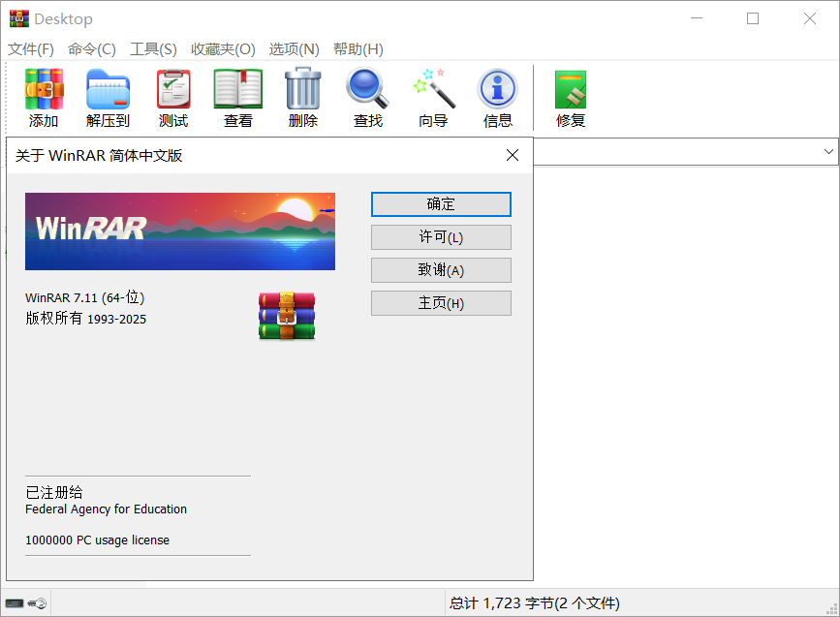840x617 pixels.
Task: Open the Options (选项) menu
Action: pyautogui.click(x=294, y=49)
